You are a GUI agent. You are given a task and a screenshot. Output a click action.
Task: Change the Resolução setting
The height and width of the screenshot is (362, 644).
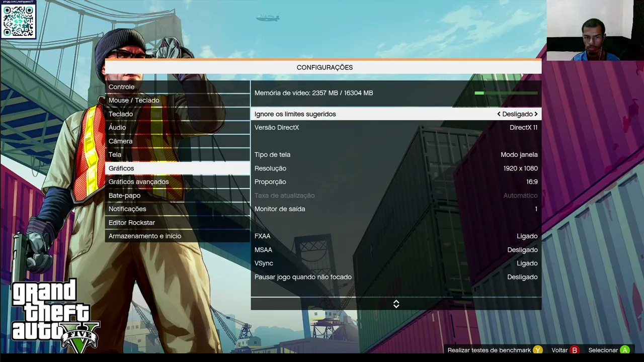coord(396,168)
